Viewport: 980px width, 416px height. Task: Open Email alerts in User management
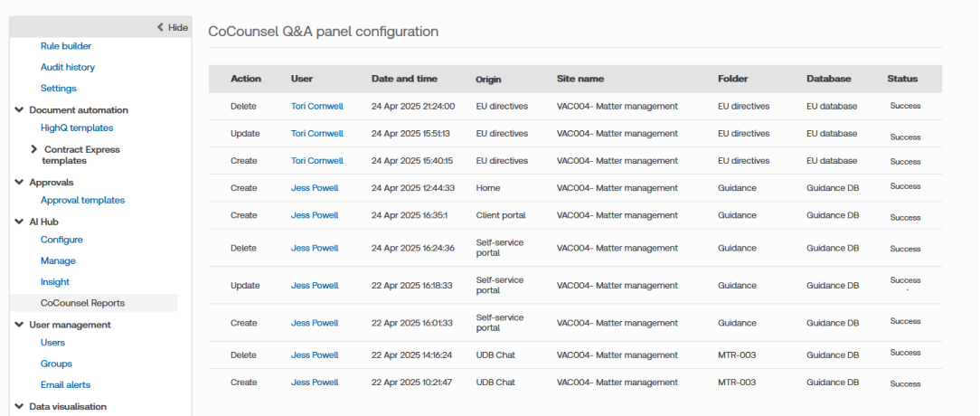click(65, 384)
